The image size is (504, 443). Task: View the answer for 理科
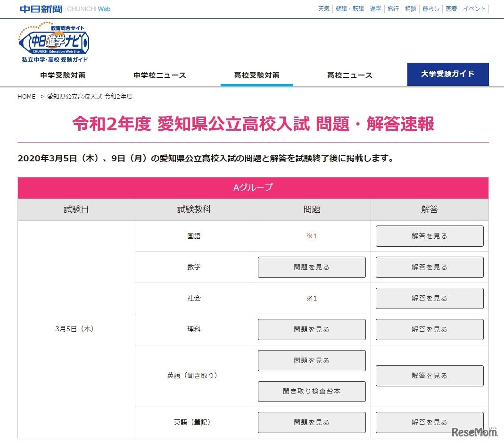coord(430,329)
